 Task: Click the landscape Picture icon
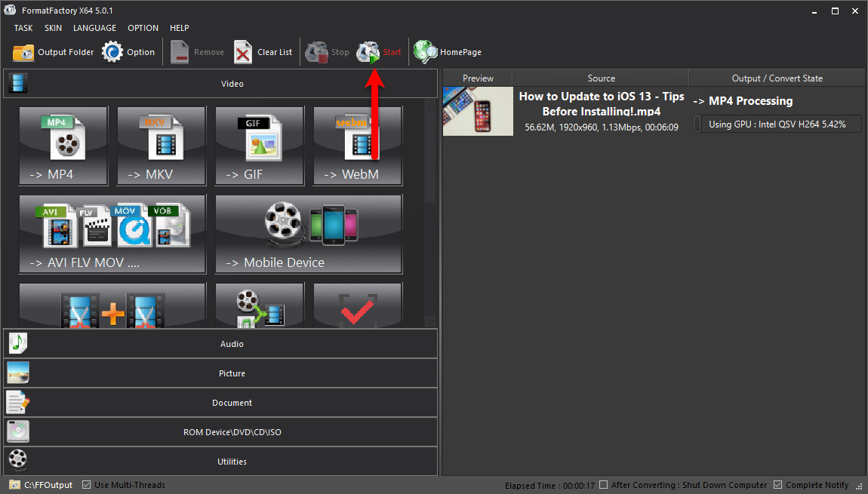coord(17,373)
